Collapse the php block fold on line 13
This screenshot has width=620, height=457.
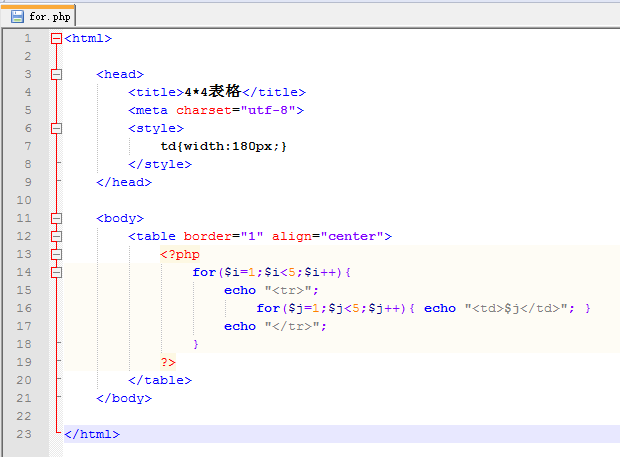pos(57,254)
